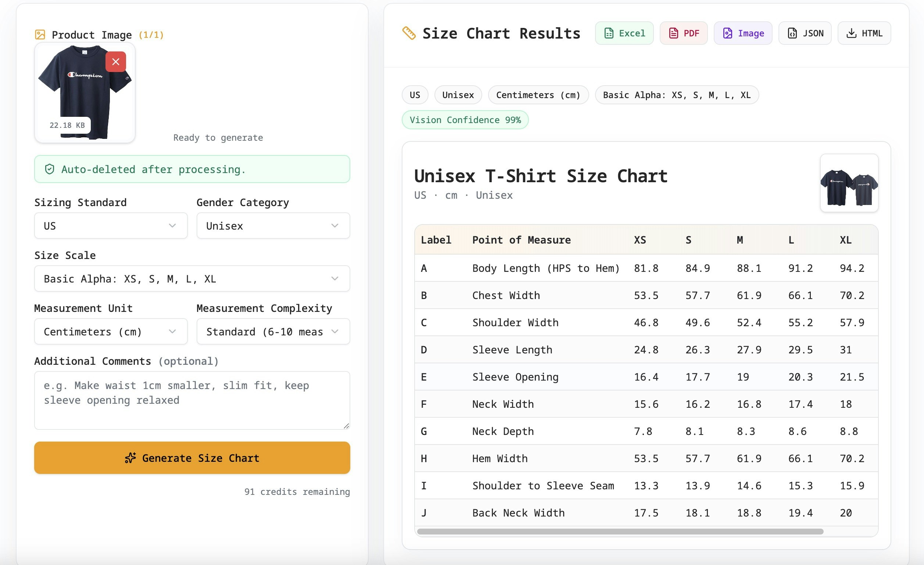924x565 pixels.
Task: Download size chart as Image
Action: coord(742,33)
